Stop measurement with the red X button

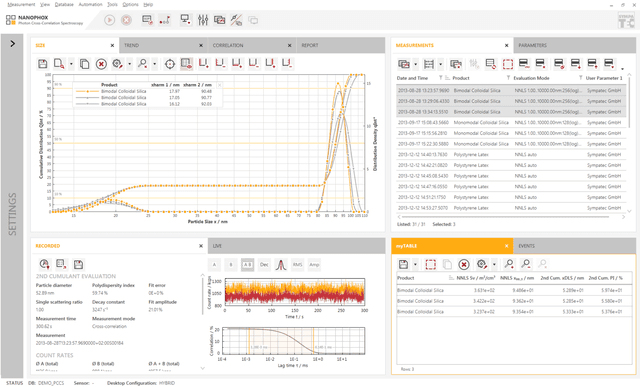coord(127,20)
